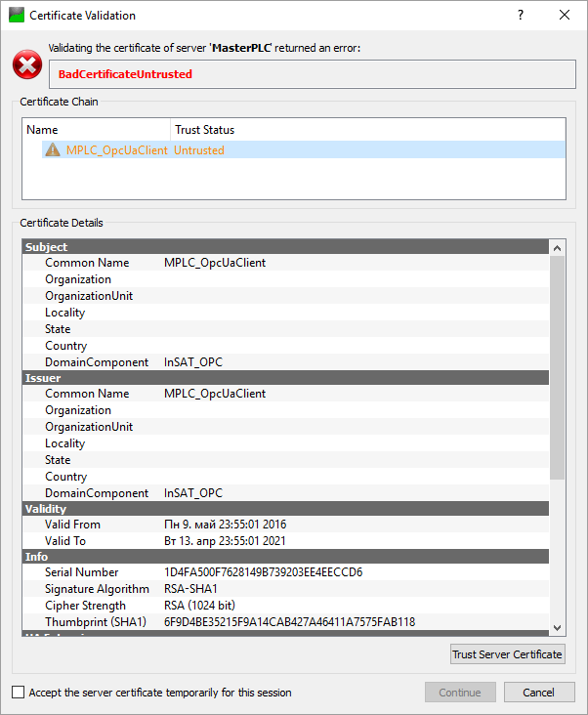The width and height of the screenshot is (588, 715).
Task: Click the Cancel button
Action: pyautogui.click(x=539, y=693)
